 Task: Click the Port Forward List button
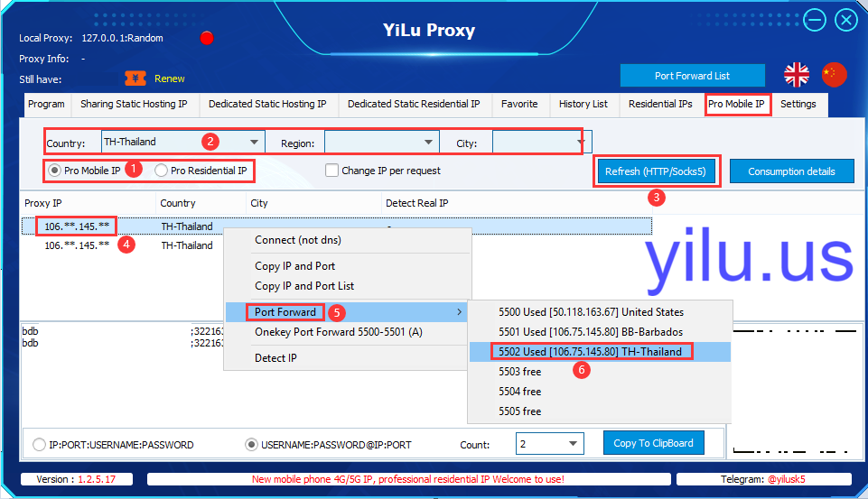click(x=692, y=76)
